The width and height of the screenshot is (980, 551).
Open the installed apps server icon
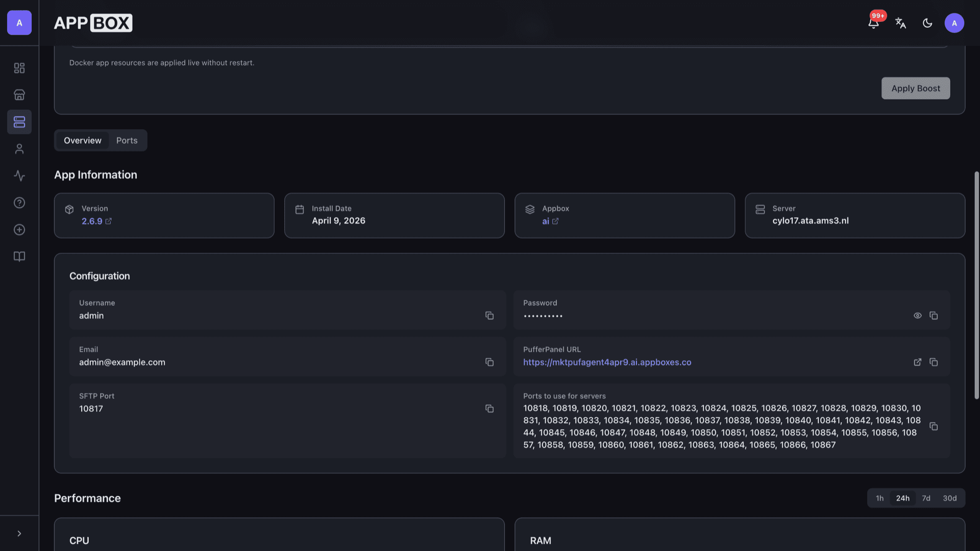19,122
